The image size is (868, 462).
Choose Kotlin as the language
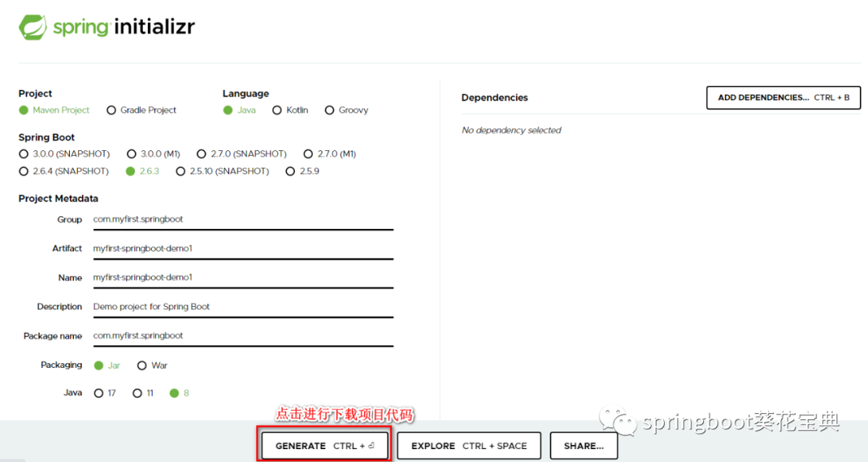pyautogui.click(x=290, y=110)
